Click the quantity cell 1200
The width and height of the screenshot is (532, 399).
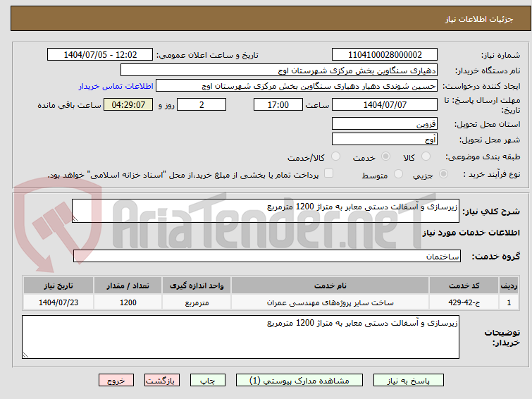pyautogui.click(x=128, y=302)
